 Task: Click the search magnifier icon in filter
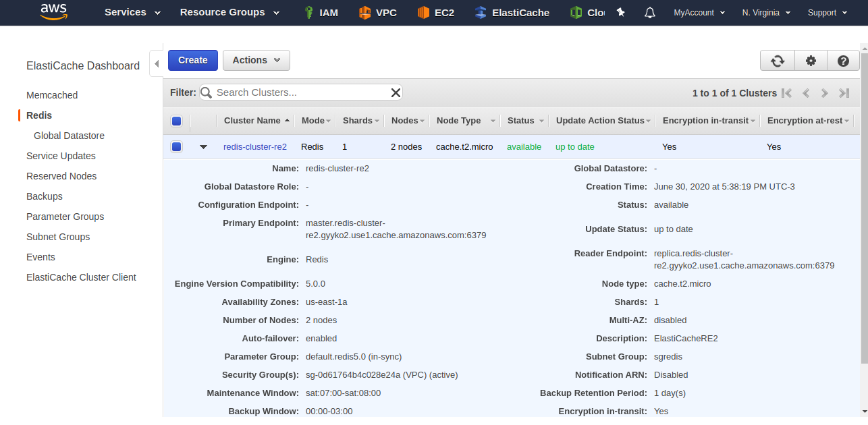(x=207, y=92)
